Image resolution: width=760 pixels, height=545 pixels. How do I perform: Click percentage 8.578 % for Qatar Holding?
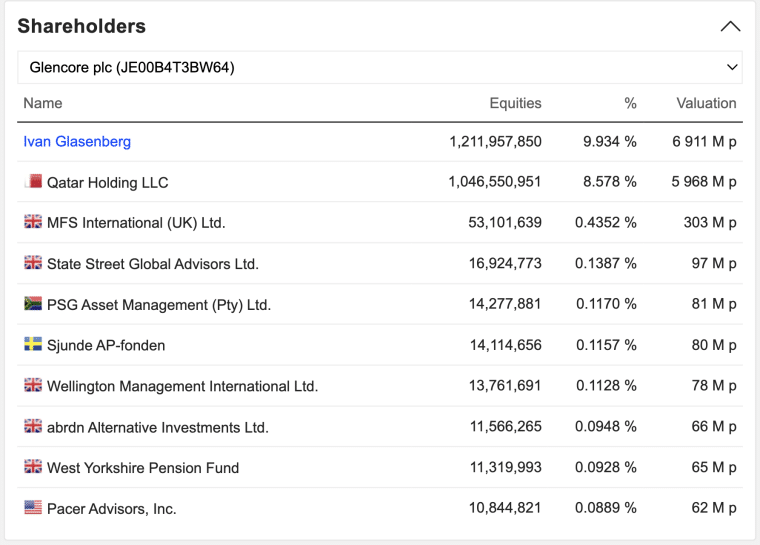pyautogui.click(x=610, y=182)
